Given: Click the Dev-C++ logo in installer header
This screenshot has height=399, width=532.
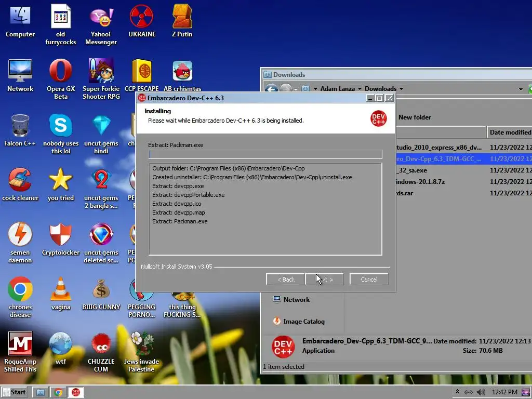Looking at the screenshot, I should [378, 118].
